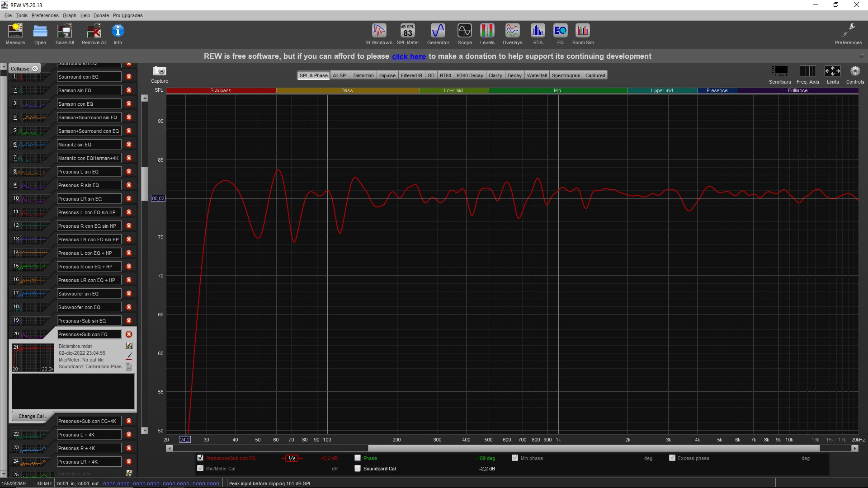Collapse the donation banner using the chevron
This screenshot has width=868, height=488.
click(861, 55)
